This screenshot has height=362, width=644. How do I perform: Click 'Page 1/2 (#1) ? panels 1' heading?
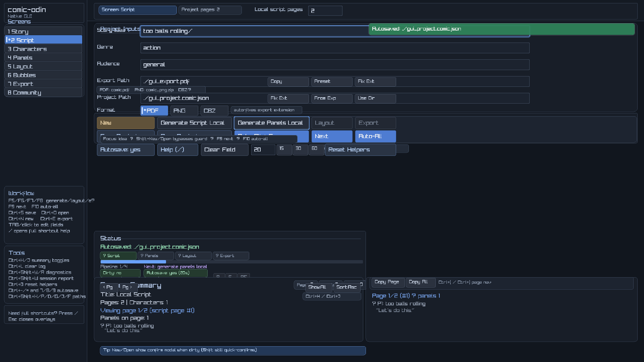pyautogui.click(x=406, y=296)
